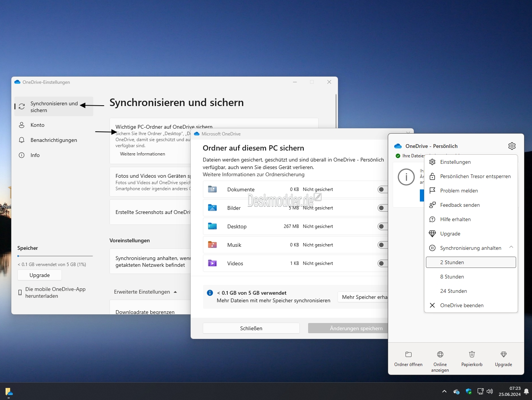Screen dimensions: 532x400
Task: Click the 'Erstellte Screenshots auf OneDrive' card
Action: click(150, 212)
